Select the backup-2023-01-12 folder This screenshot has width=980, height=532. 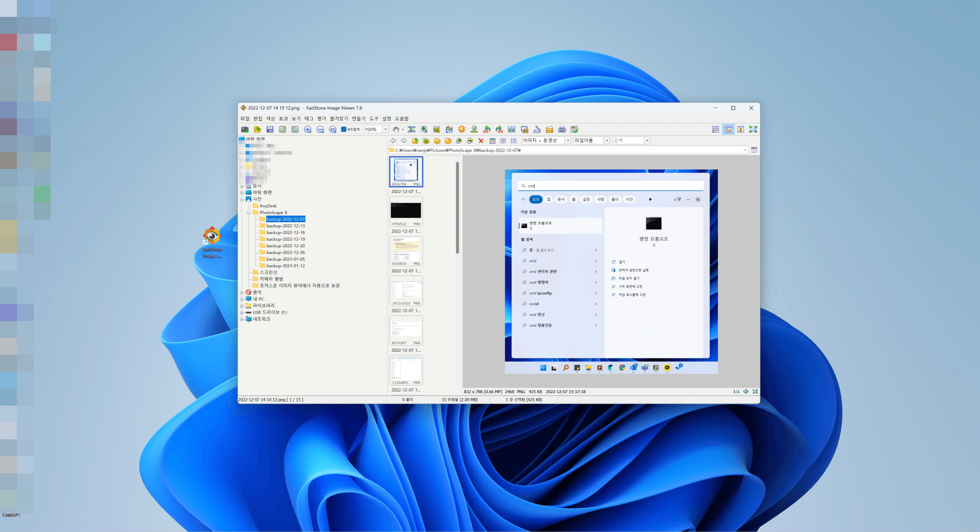pyautogui.click(x=286, y=266)
